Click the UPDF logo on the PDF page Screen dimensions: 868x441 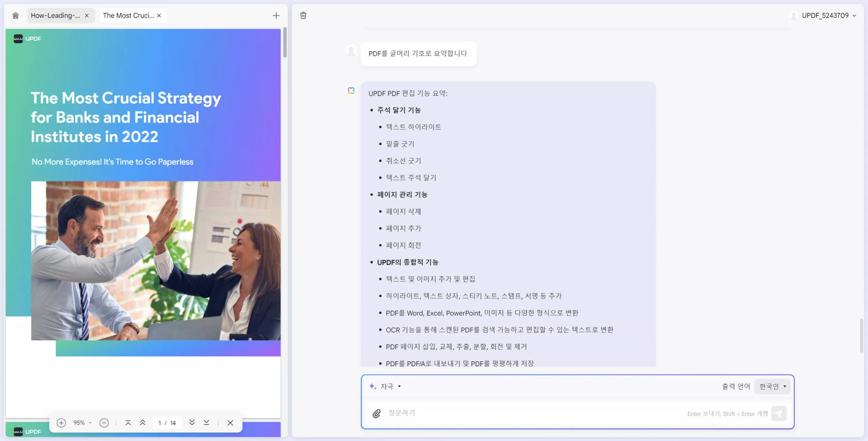(27, 39)
